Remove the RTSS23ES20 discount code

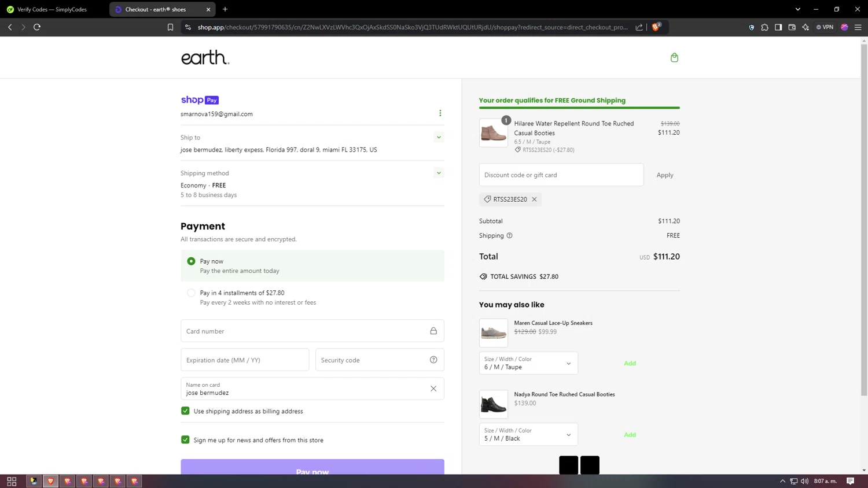[x=534, y=199]
